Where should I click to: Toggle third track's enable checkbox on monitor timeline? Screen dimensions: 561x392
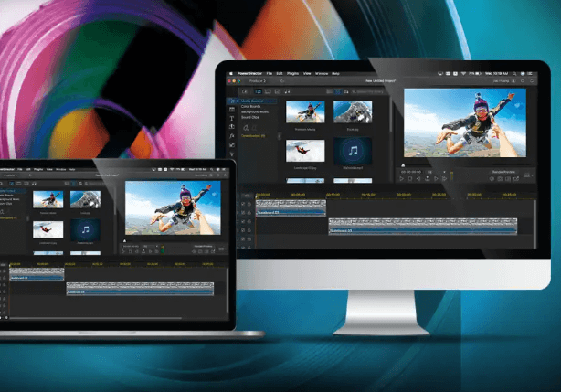pyautogui.click(x=243, y=221)
